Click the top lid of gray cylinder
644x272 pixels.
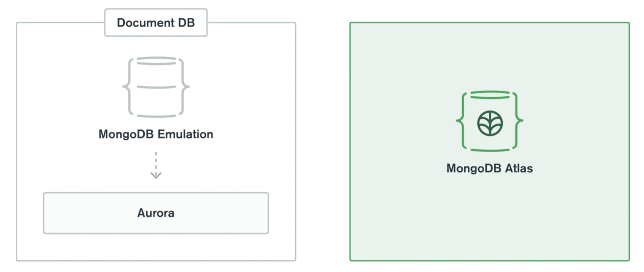tap(156, 61)
